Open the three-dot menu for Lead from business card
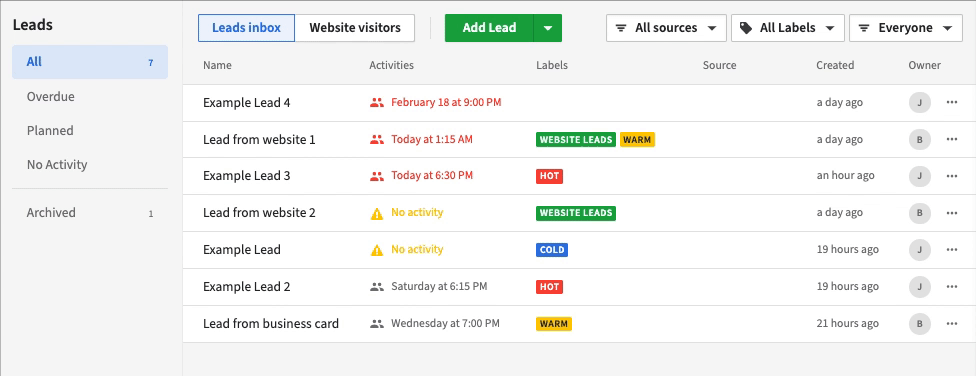The image size is (976, 376). coord(951,324)
